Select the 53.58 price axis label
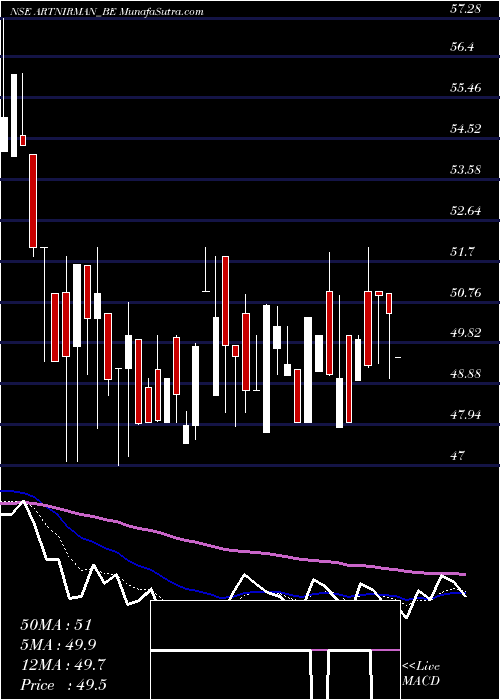Screen dimensions: 500x700 (x=466, y=170)
